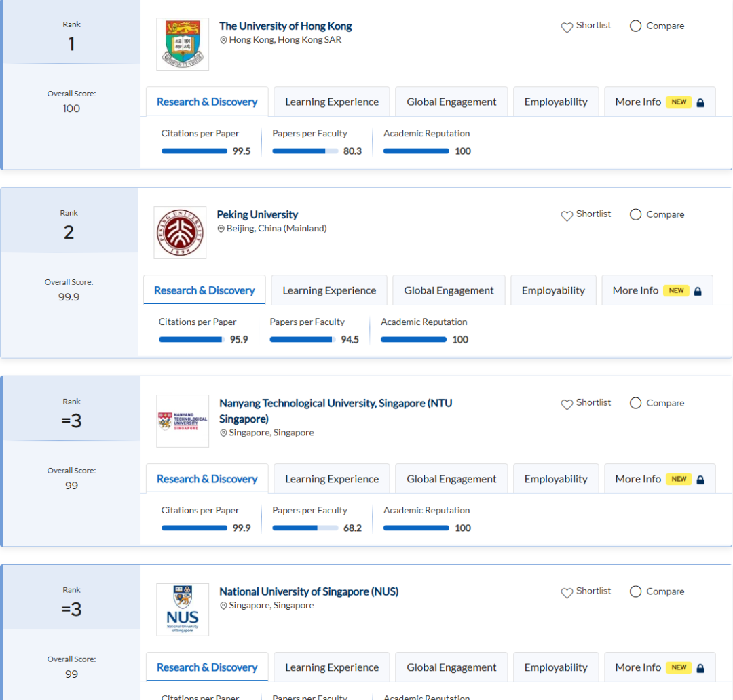The width and height of the screenshot is (733, 700).
Task: Shortlist The University of Hong Kong via heart icon
Action: pyautogui.click(x=567, y=27)
